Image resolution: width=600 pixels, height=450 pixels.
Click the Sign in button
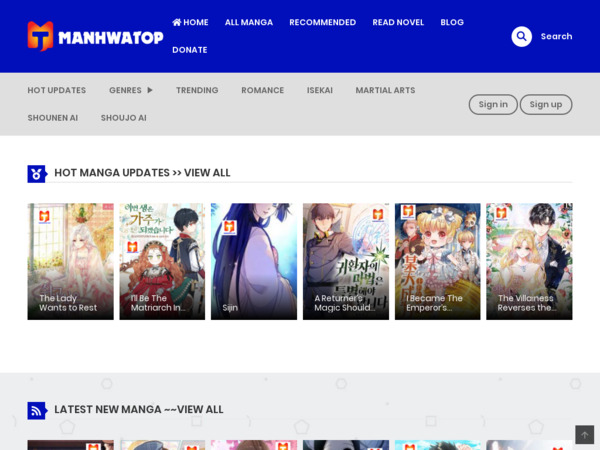point(493,104)
